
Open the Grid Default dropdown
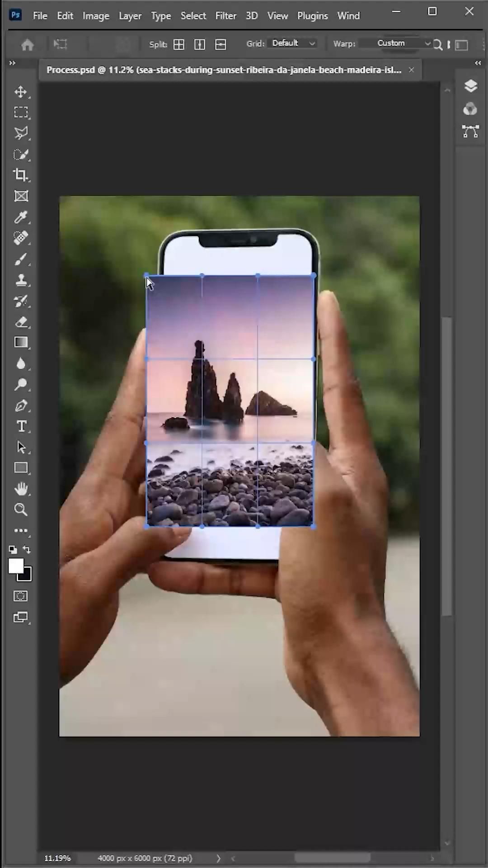tap(292, 43)
